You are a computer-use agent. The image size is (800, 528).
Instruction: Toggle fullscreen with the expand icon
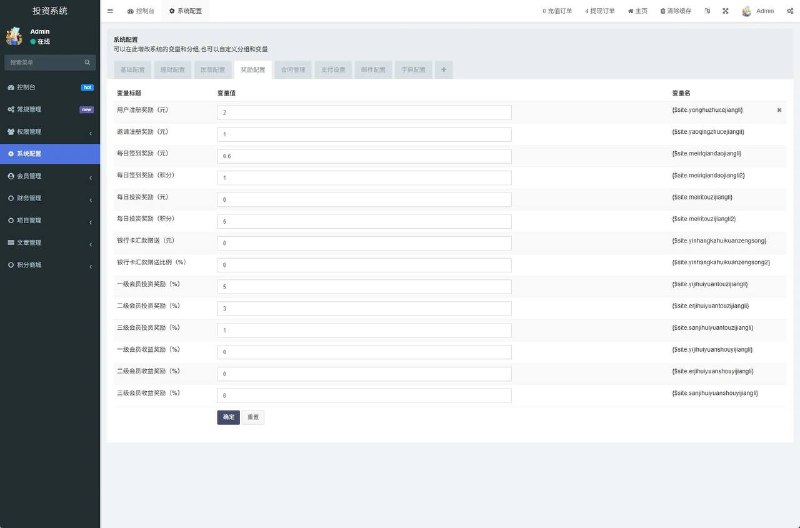(x=726, y=11)
